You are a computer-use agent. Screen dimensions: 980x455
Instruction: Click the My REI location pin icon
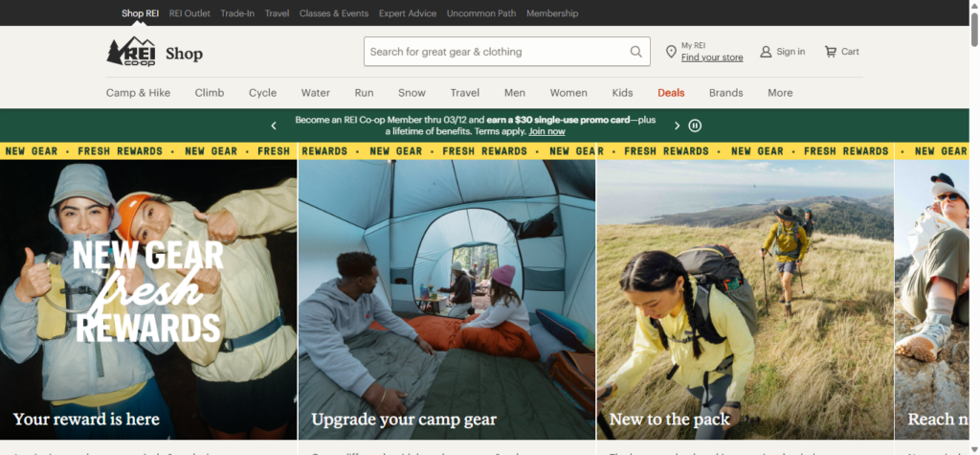[x=671, y=52]
